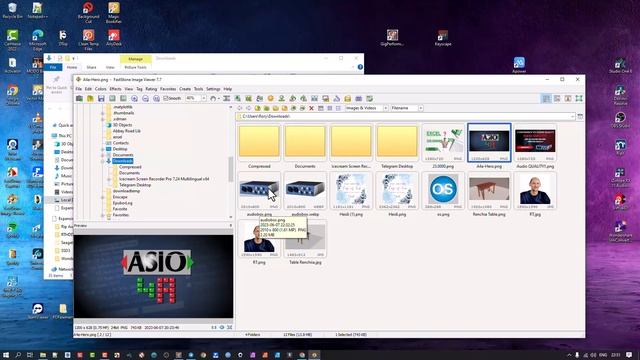The image size is (640, 360).
Task: Select the Atle-Hero.png thumbnail
Action: 489,142
